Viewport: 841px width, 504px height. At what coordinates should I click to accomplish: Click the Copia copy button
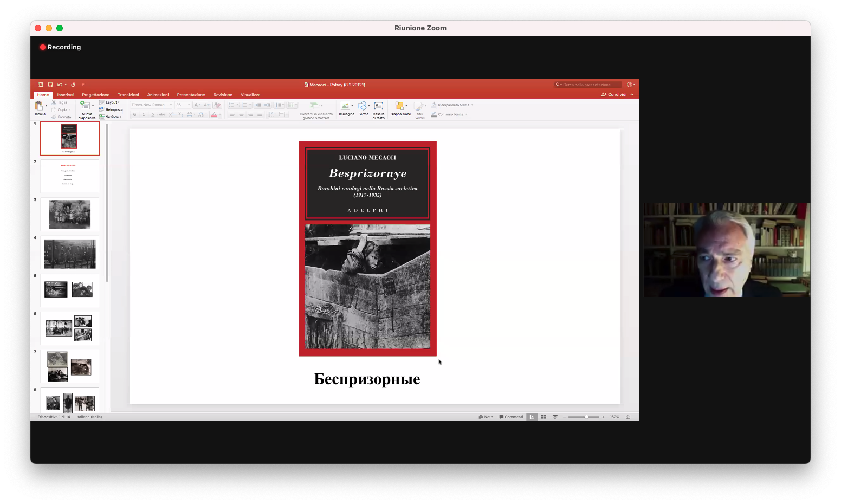[x=61, y=109]
